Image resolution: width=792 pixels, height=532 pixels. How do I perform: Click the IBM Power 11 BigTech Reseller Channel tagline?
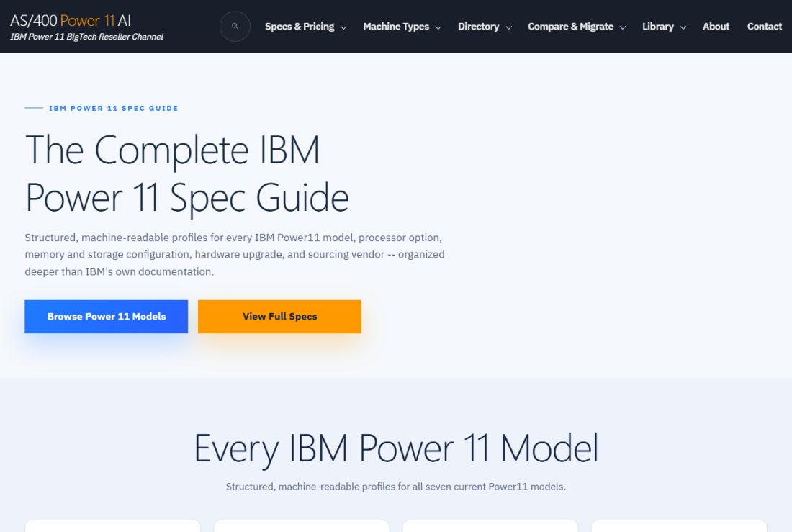tap(87, 37)
